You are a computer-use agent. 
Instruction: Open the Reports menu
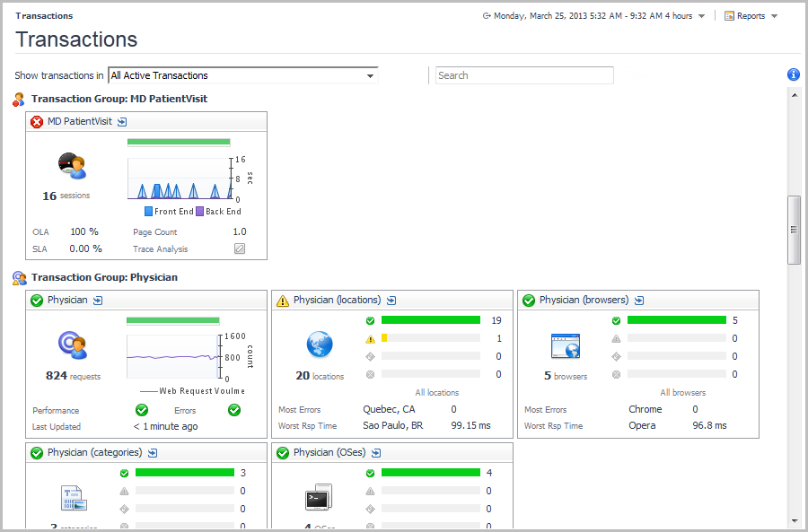tap(751, 16)
